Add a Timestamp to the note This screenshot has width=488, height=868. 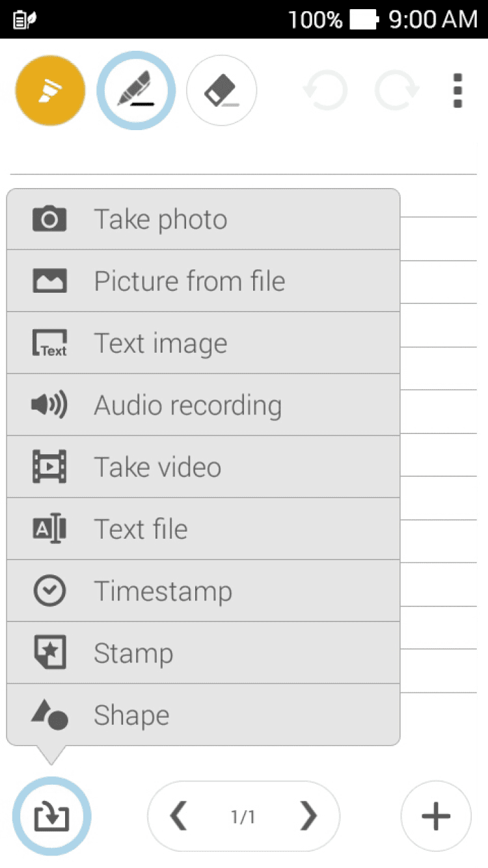pyautogui.click(x=203, y=591)
